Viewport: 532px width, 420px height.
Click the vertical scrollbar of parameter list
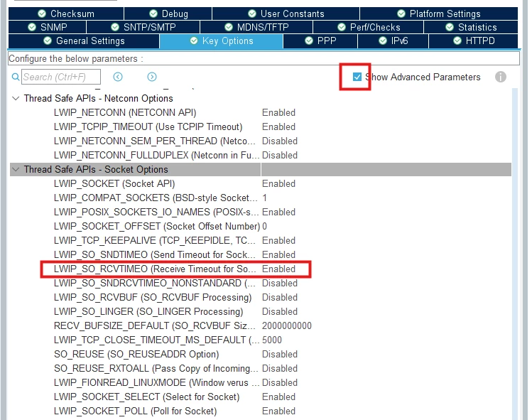[x=515, y=254]
